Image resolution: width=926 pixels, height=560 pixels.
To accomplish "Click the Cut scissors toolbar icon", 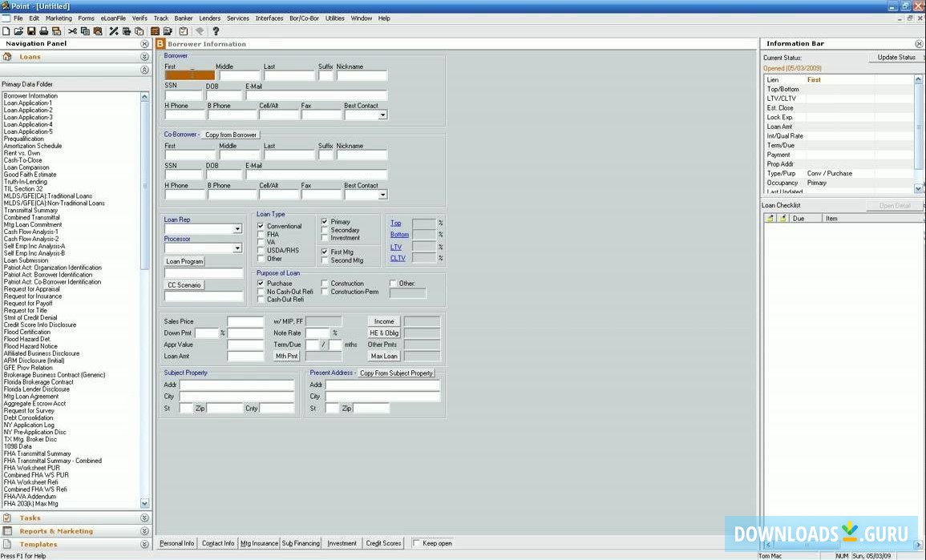I will pos(72,31).
